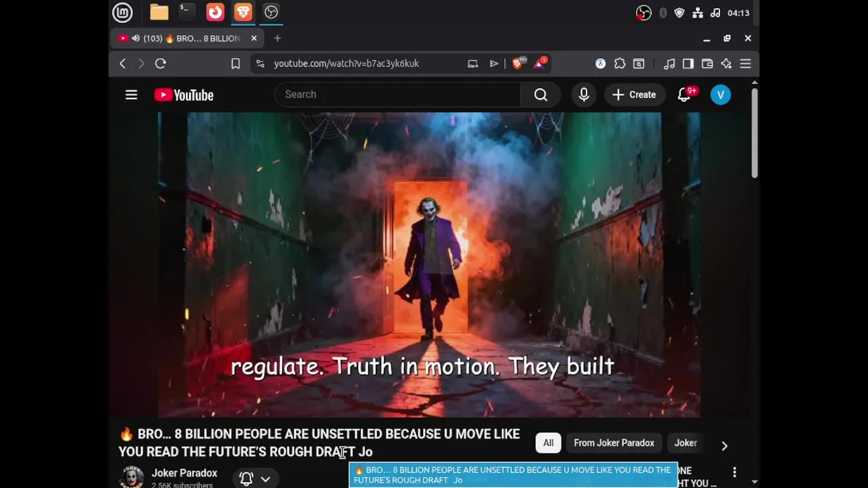Click the search-in-page toolbar icon
Image resolution: width=868 pixels, height=488 pixels.
(x=639, y=64)
